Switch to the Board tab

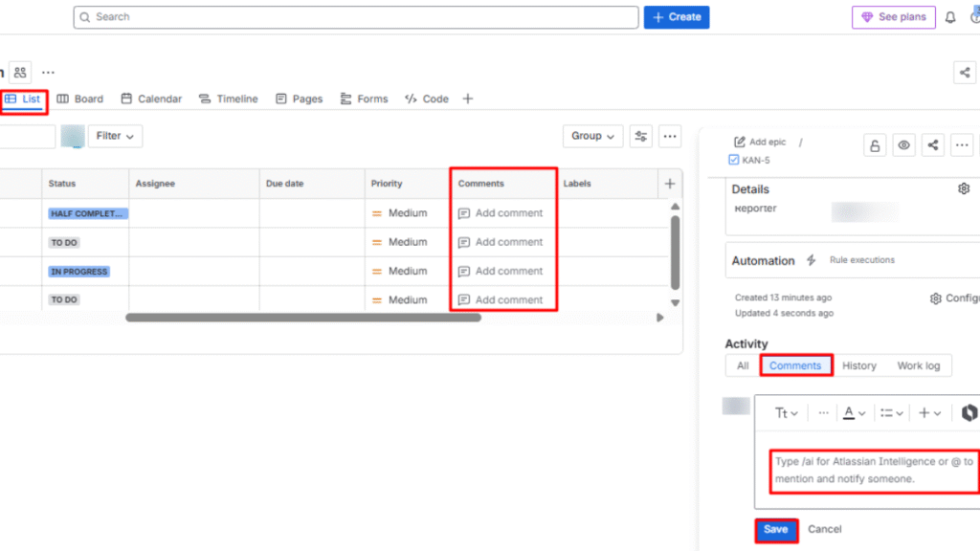[80, 99]
